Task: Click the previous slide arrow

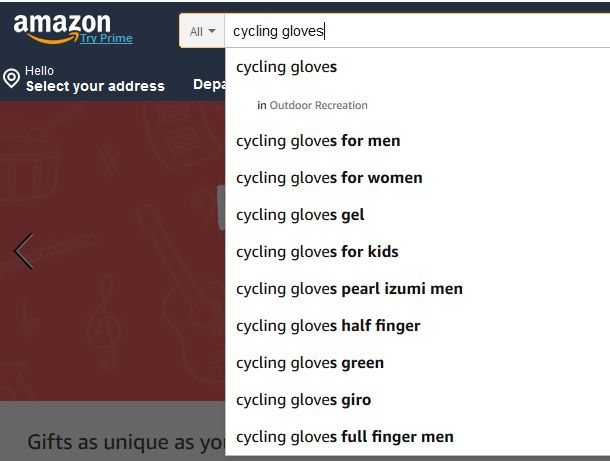Action: click(23, 251)
